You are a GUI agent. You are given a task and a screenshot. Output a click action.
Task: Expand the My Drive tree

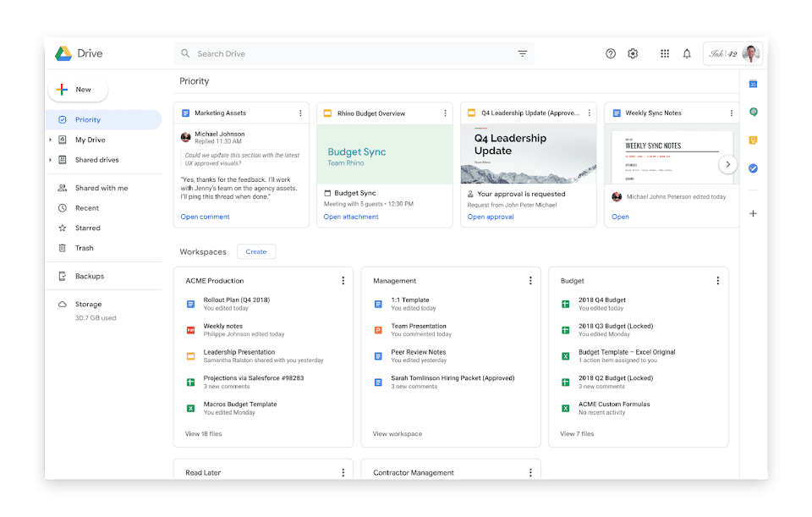50,140
